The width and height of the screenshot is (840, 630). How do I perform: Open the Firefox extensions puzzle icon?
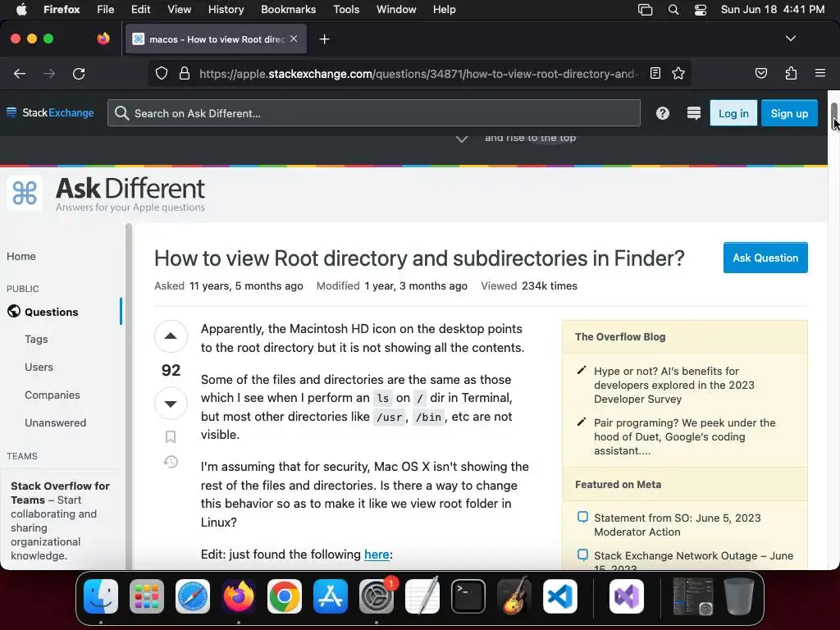pos(791,73)
